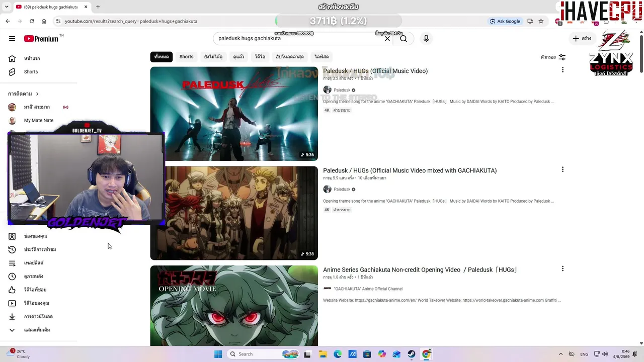Screen dimensions: 644x362
Task: Go to YouTube Premium home logo
Action: [x=41, y=39]
